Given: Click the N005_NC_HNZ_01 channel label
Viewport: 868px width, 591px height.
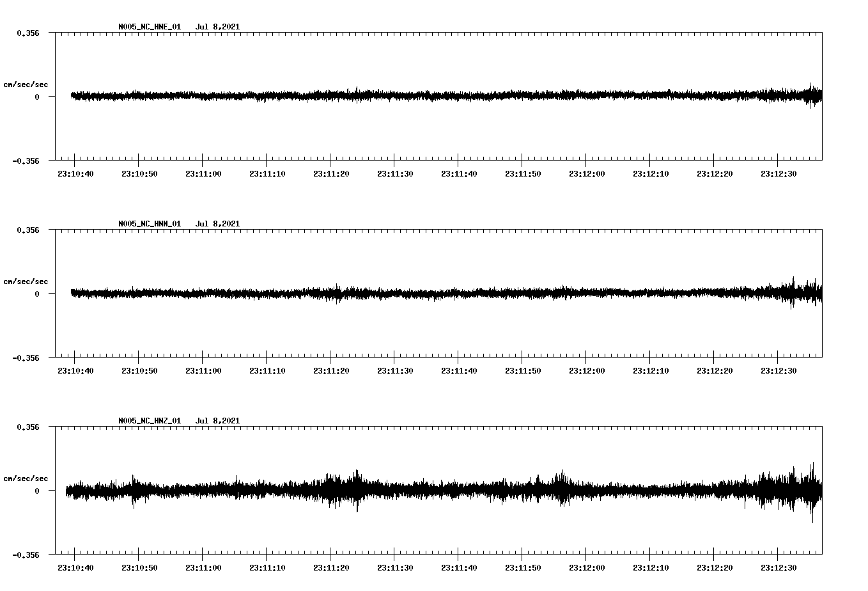Looking at the screenshot, I should [x=149, y=421].
